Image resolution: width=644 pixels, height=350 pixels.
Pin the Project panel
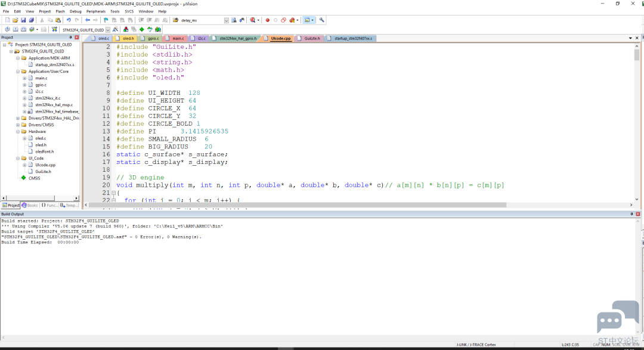(70, 38)
